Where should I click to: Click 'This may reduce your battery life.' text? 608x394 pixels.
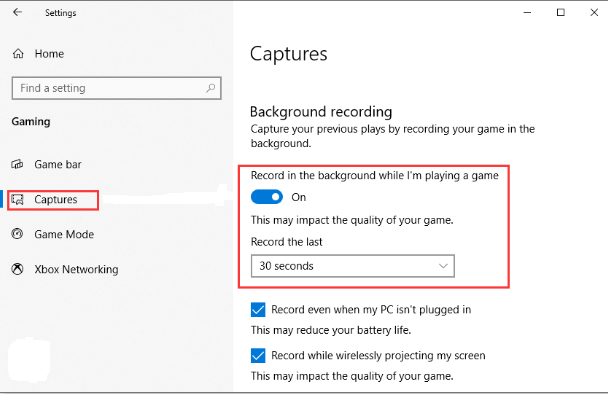(x=331, y=330)
